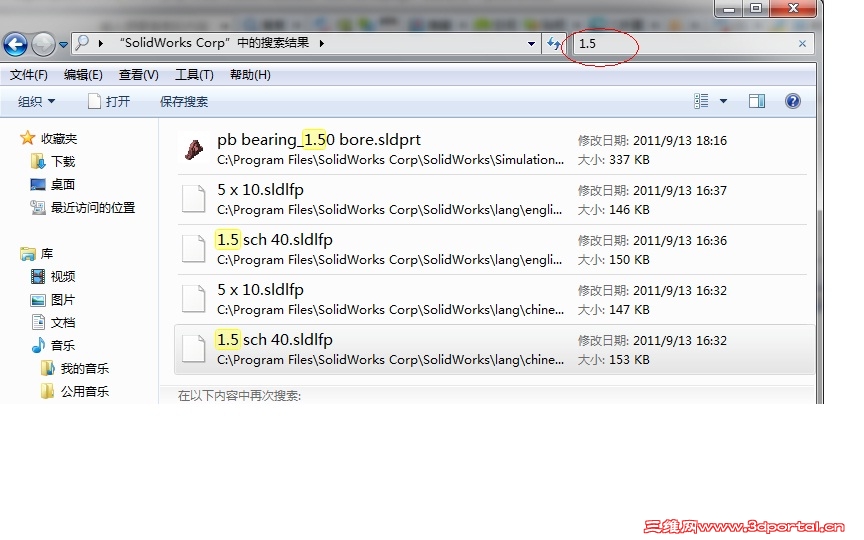Click in the search field containing 1.5
The width and height of the screenshot is (864, 540).
pyautogui.click(x=683, y=44)
